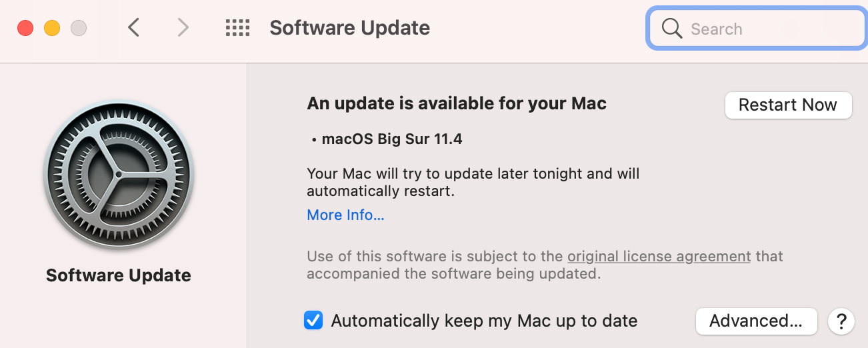Go back with the left chevron
The image size is (868, 348).
[x=134, y=28]
